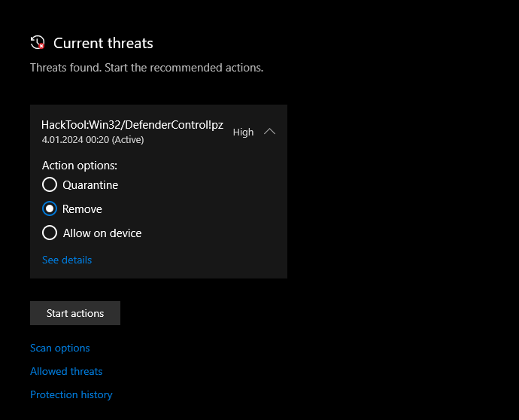The image size is (519, 420).
Task: Click empty area right of See details
Action: [x=188, y=260]
